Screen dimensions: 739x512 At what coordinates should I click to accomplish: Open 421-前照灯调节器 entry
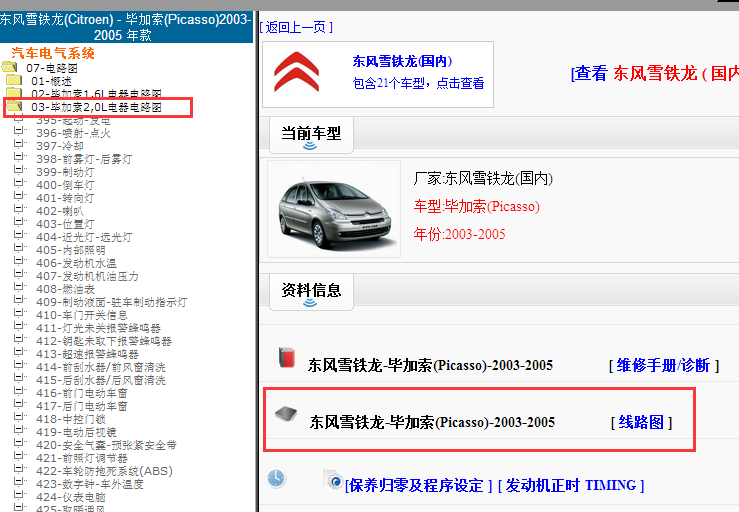82,458
